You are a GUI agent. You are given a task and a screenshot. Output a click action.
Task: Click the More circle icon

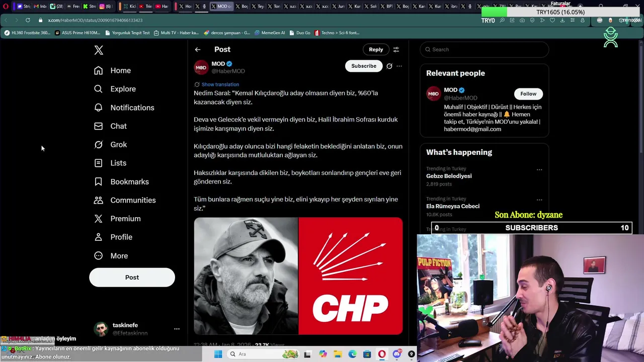[x=99, y=255]
